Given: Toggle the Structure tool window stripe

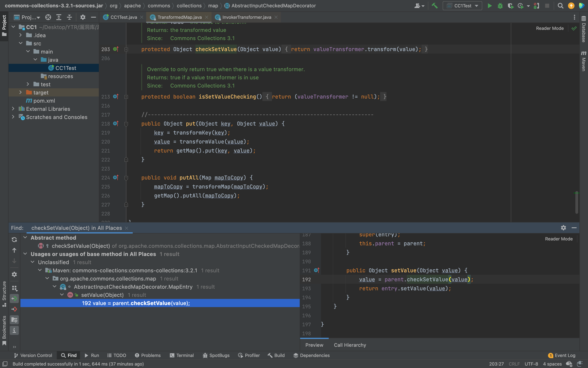Looking at the screenshot, I should (4, 294).
